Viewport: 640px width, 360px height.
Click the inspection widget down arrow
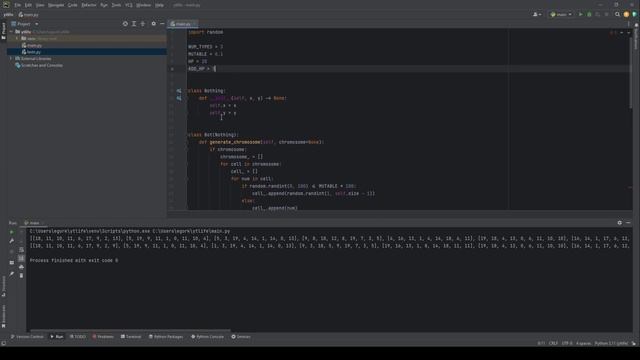pyautogui.click(x=628, y=33)
